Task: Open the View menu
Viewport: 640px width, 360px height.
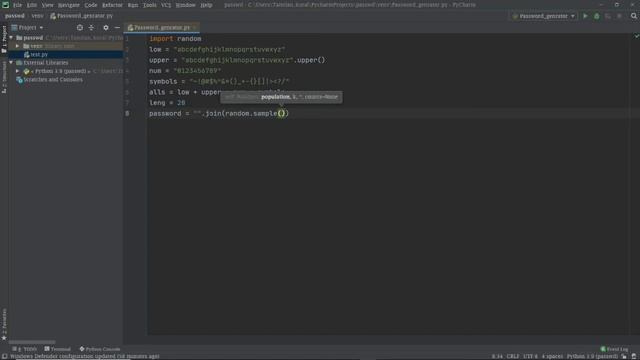Action: [x=47, y=5]
